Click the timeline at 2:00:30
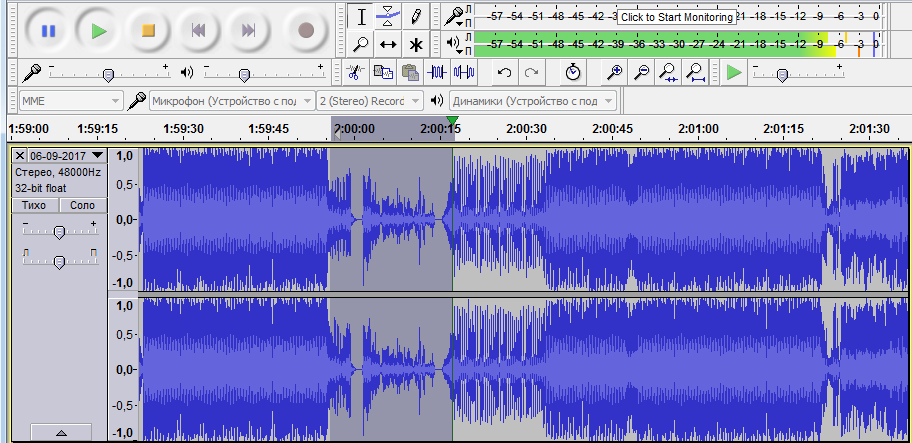Image resolution: width=912 pixels, height=443 pixels. click(x=526, y=128)
